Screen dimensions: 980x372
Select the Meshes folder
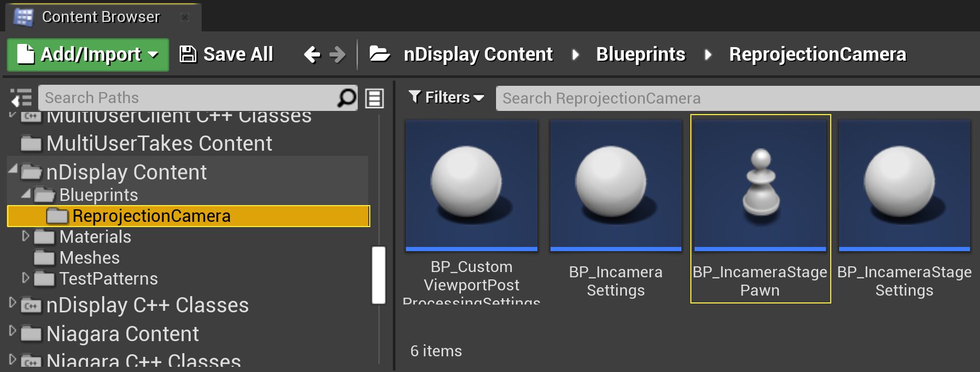[x=89, y=257]
